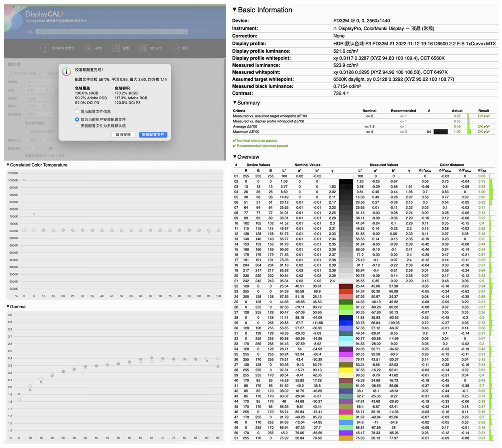Image resolution: width=502 pixels, height=448 pixels.
Task: Click the 3D LUT cube icon
Action: (x=143, y=48)
